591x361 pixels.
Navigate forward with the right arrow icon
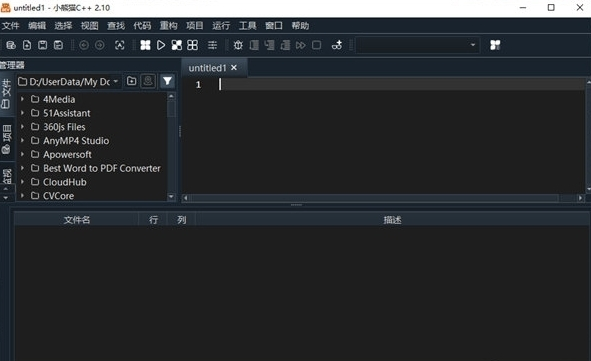pos(100,45)
